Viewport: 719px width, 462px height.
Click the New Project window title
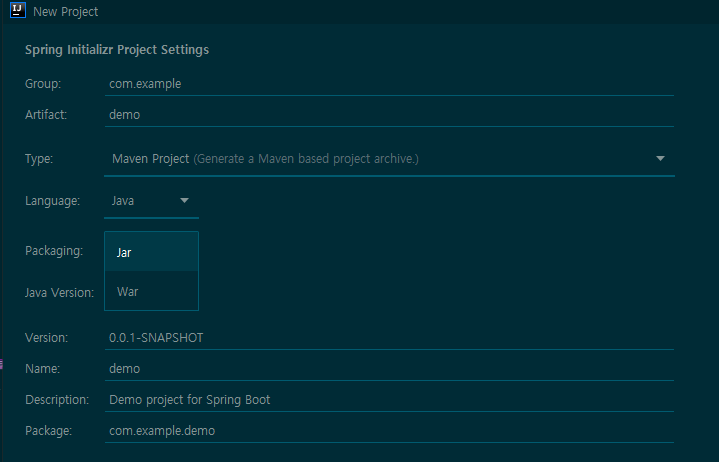pyautogui.click(x=66, y=12)
